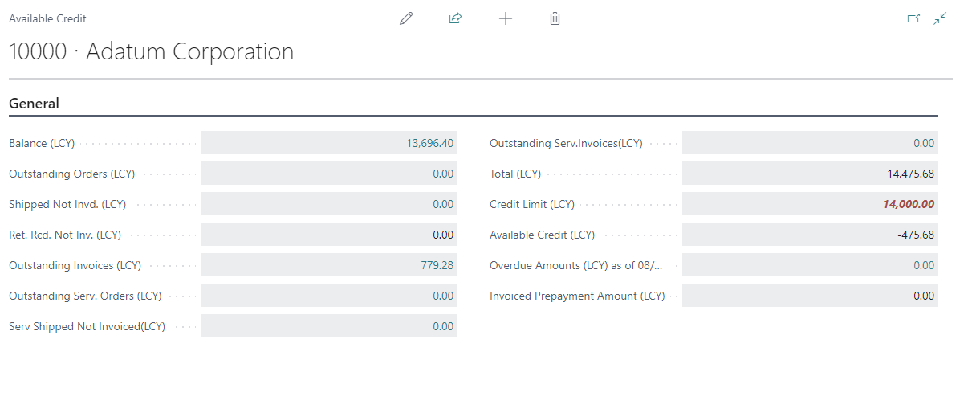Screen dimensions: 980x417
Task: Click the Total (LCY) field 14,475.68
Action: 810,174
